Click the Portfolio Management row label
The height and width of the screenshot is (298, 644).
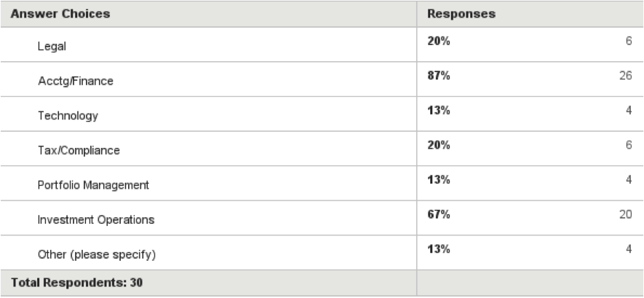tap(93, 185)
